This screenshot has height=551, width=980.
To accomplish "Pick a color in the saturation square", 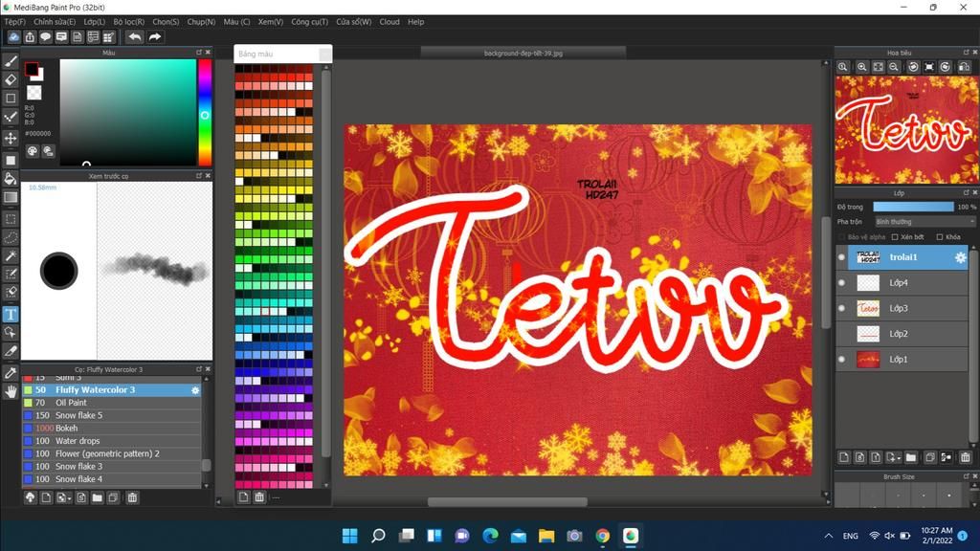I will coord(128,113).
